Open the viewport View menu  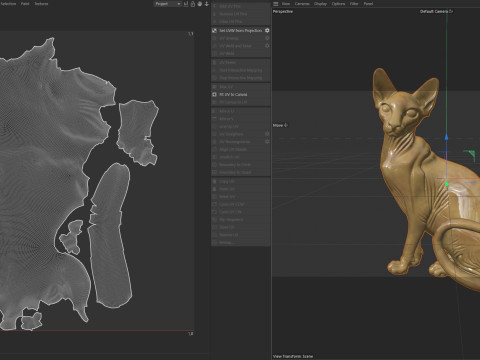click(286, 4)
